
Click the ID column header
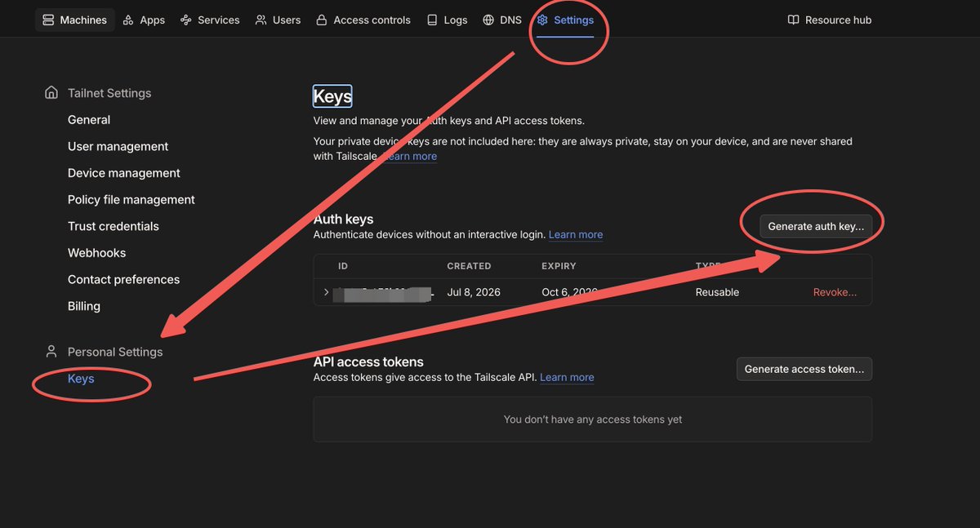343,266
